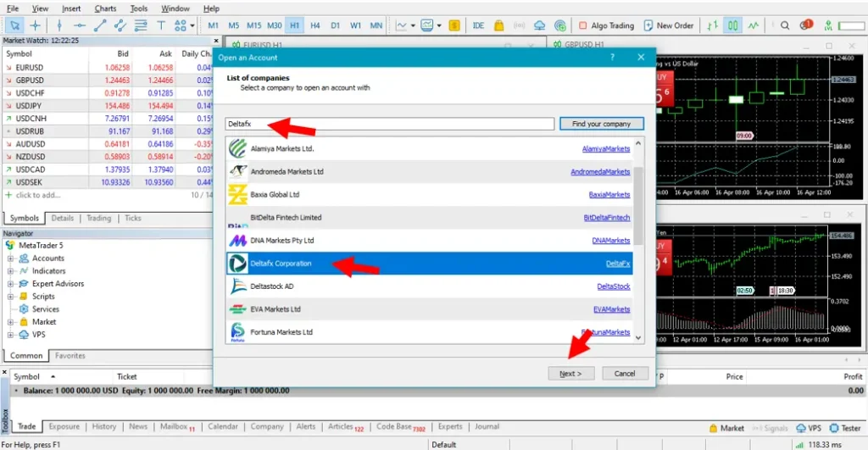Select the equidistant channel tool
Image resolution: width=868 pixels, height=450 pixels.
120,25
